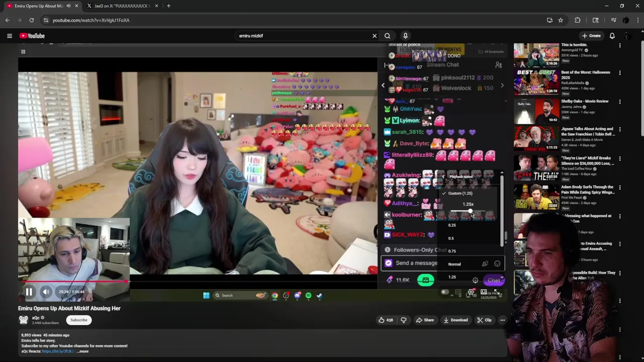The height and width of the screenshot is (362, 644).
Task: Open options for 'Adam Brody' video
Action: pyautogui.click(x=620, y=188)
